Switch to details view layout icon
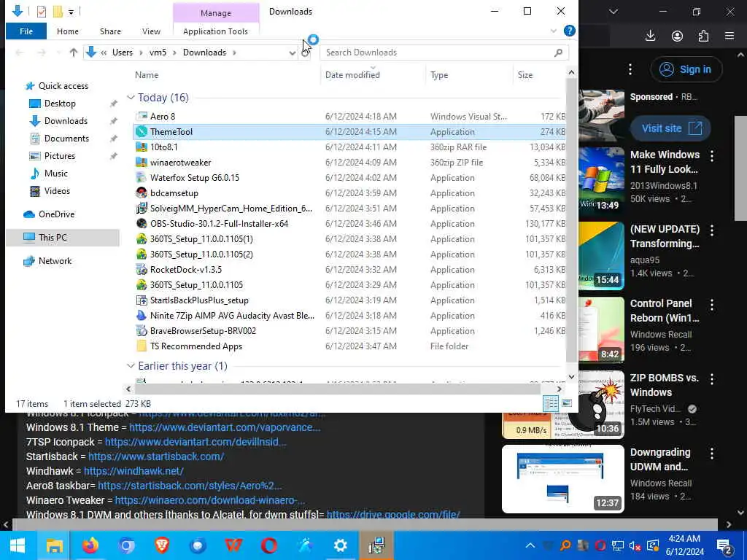Screen dimensions: 747x560 [551, 403]
